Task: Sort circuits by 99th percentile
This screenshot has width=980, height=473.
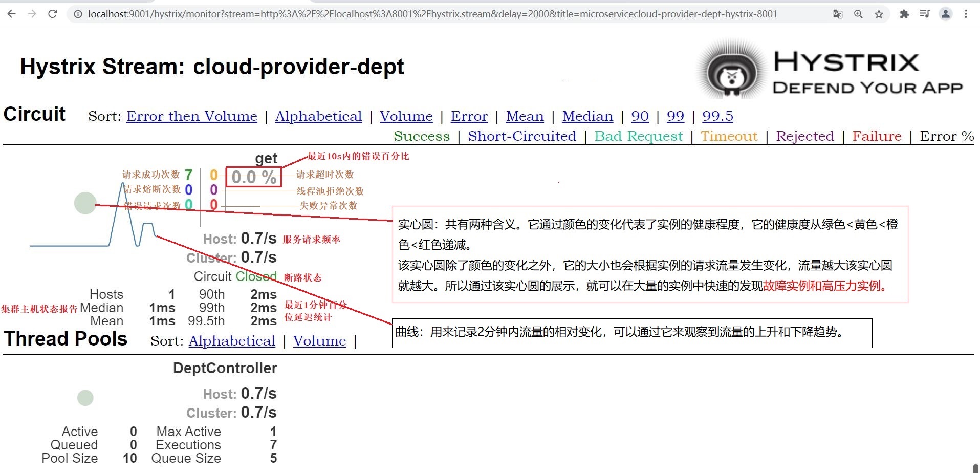Action: coord(676,116)
